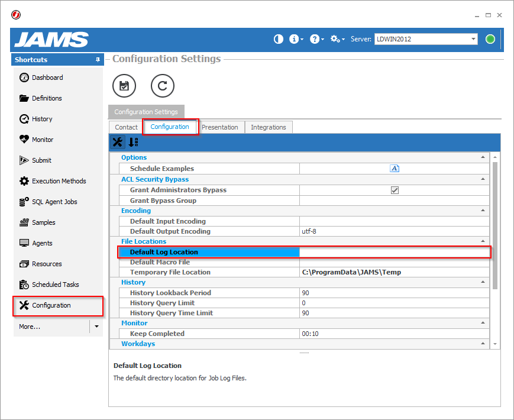
Task: Pin the Shortcuts panel
Action: [x=98, y=60]
